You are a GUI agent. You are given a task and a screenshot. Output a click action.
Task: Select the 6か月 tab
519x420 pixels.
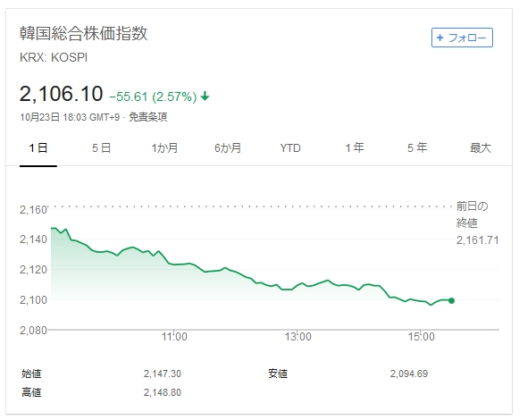tap(228, 147)
